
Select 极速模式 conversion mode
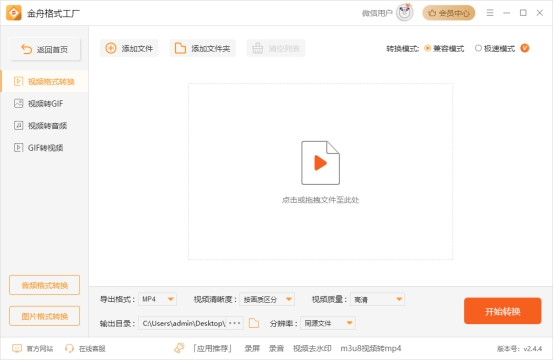[x=495, y=48]
